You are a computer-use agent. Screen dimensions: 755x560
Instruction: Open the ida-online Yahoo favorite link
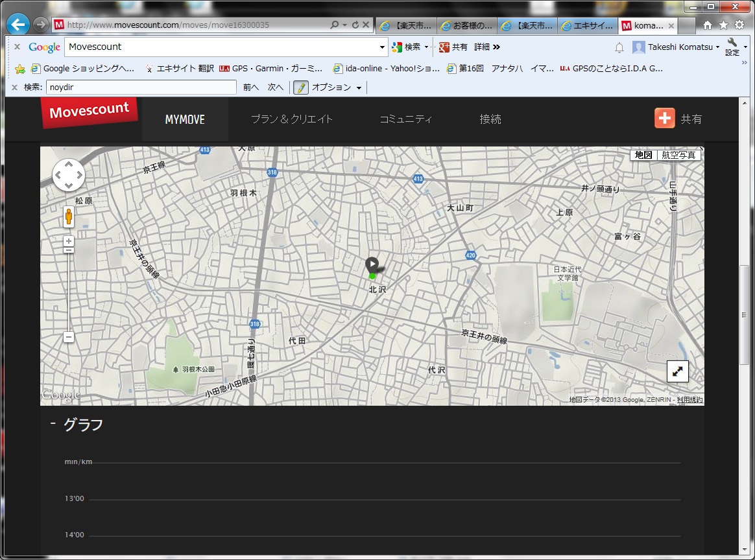pyautogui.click(x=386, y=69)
